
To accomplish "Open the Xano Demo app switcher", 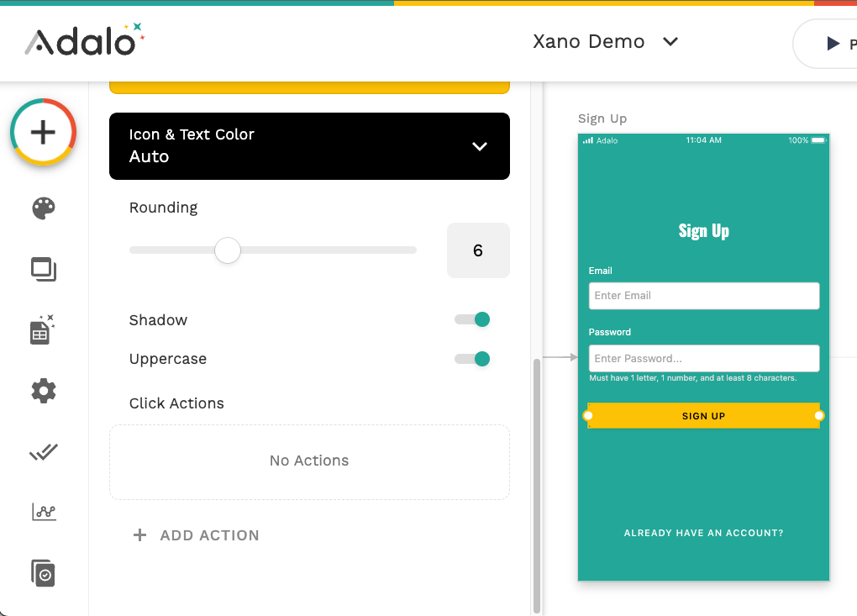I will click(x=605, y=42).
